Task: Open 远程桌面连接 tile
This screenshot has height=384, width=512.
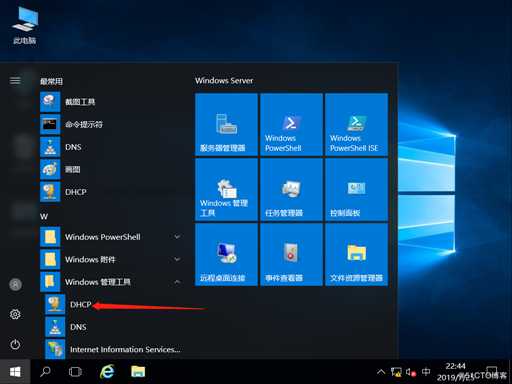Action: click(226, 254)
